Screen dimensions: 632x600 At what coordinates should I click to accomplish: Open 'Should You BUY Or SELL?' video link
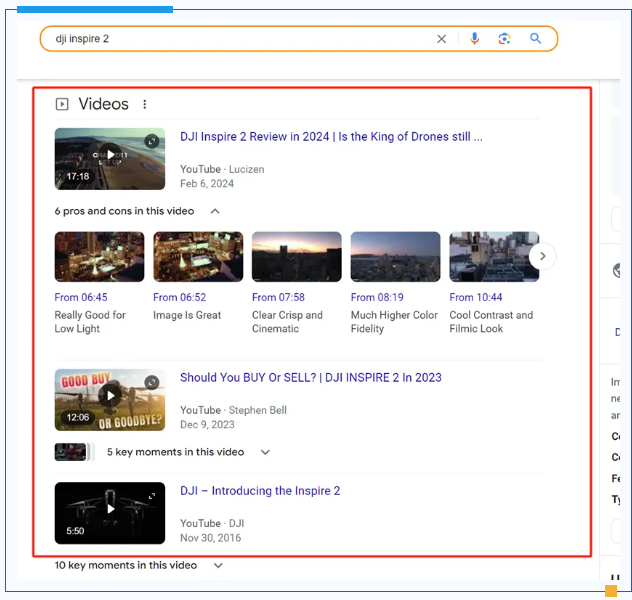(311, 378)
